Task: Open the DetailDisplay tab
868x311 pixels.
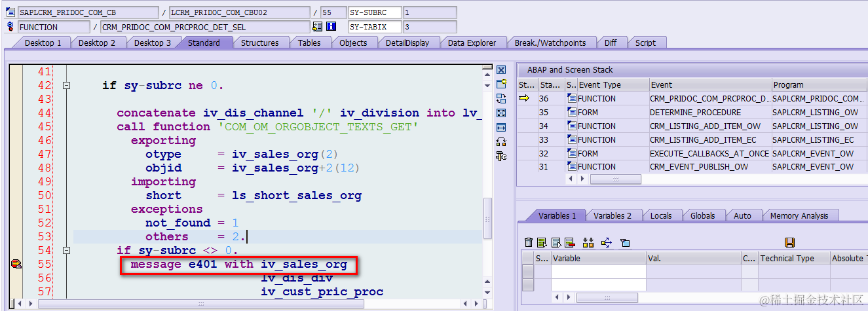Action: point(407,43)
